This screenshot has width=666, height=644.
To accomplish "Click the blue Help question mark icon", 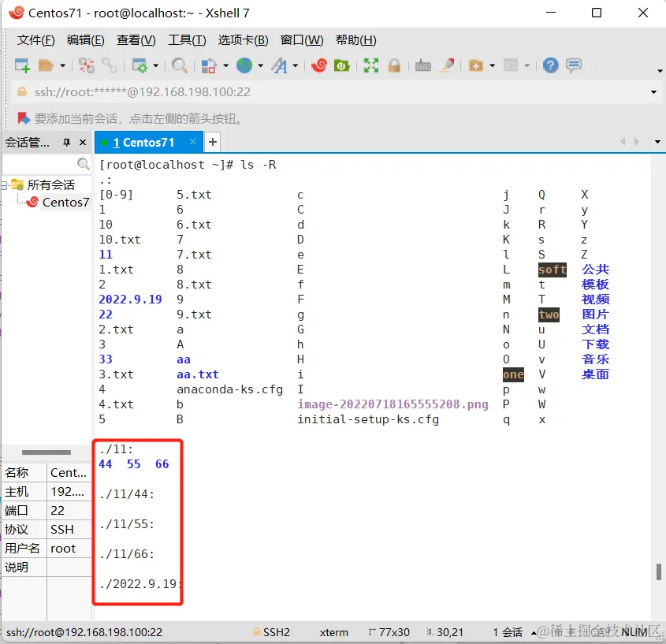I will tap(551, 65).
